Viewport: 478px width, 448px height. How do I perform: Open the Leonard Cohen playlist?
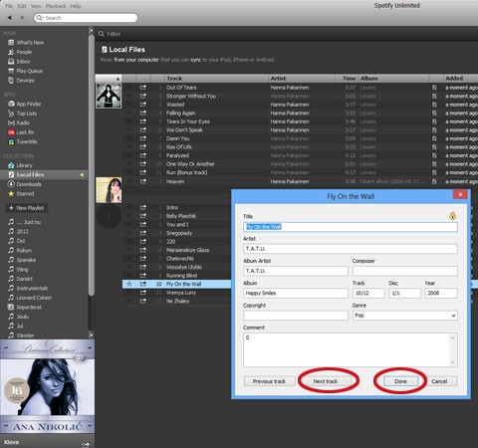(30, 298)
